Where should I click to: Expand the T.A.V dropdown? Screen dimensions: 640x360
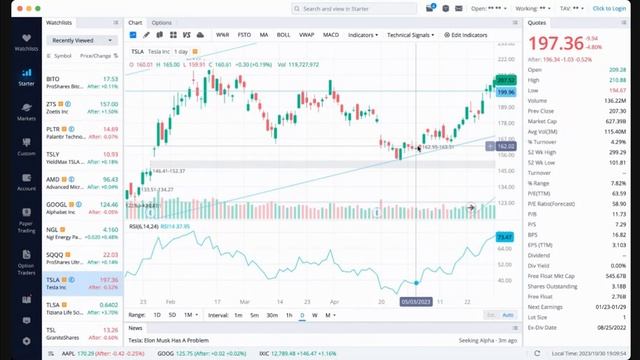[x=572, y=8]
